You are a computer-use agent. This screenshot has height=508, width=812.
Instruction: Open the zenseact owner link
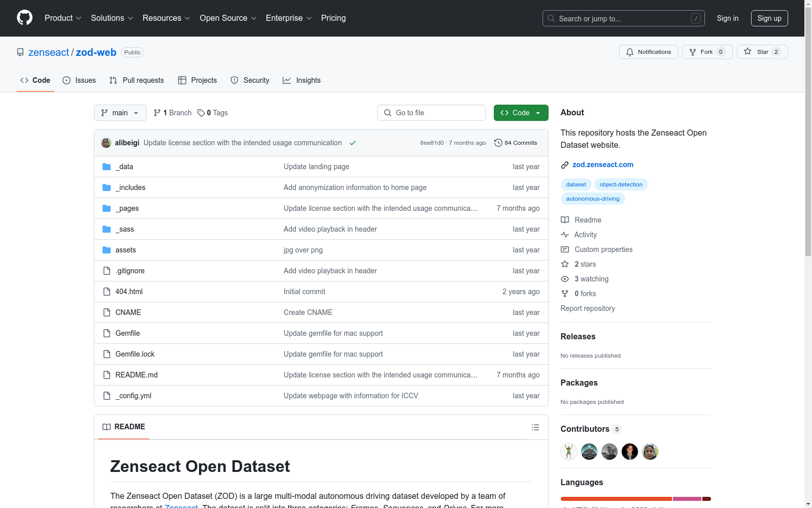(x=49, y=52)
